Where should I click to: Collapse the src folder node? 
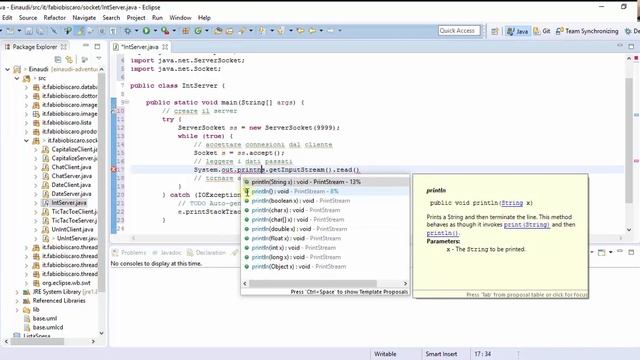tap(17, 78)
